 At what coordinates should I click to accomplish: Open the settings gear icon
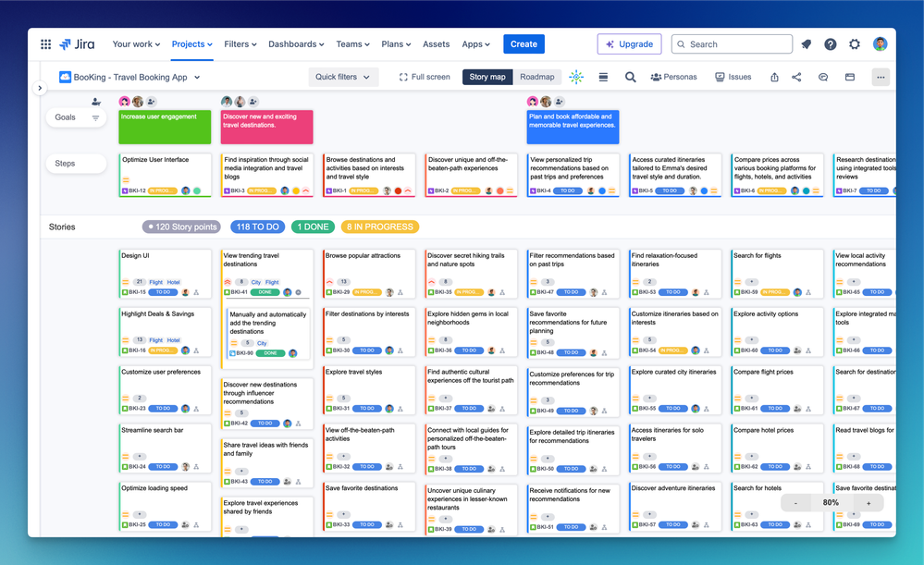(x=855, y=44)
